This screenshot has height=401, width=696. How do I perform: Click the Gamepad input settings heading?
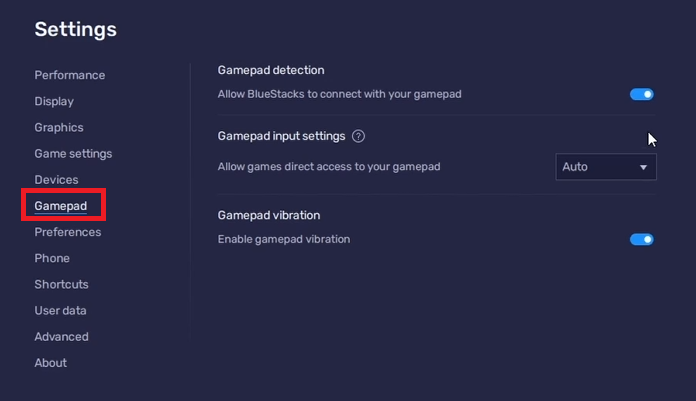coord(281,136)
